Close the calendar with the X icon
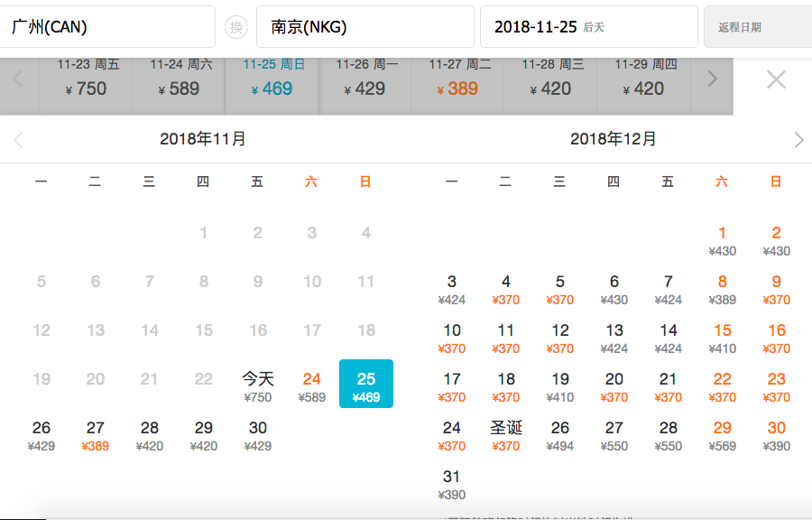 tap(776, 79)
